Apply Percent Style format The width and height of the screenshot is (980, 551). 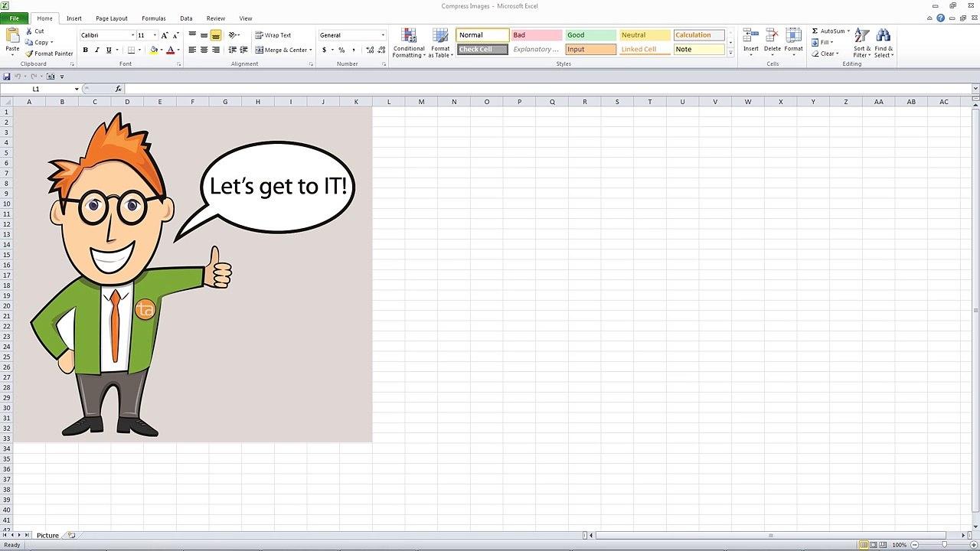click(341, 50)
